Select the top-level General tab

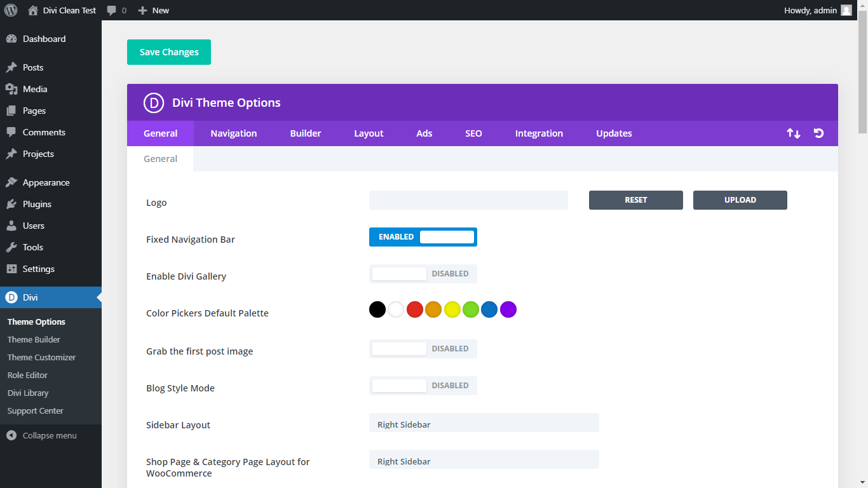pyautogui.click(x=161, y=133)
